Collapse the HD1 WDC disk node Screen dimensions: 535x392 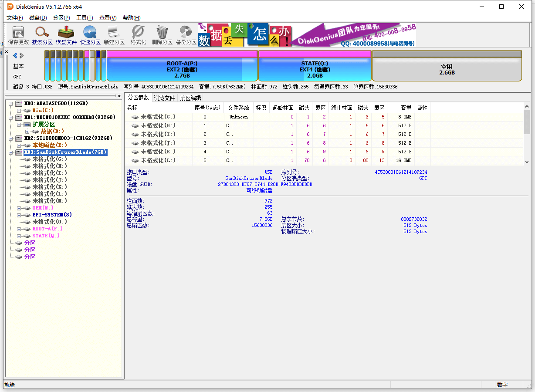coord(11,118)
